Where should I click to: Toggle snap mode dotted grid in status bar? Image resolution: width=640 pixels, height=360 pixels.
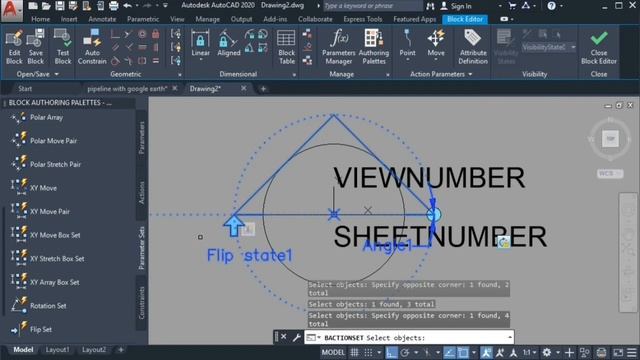(x=368, y=352)
